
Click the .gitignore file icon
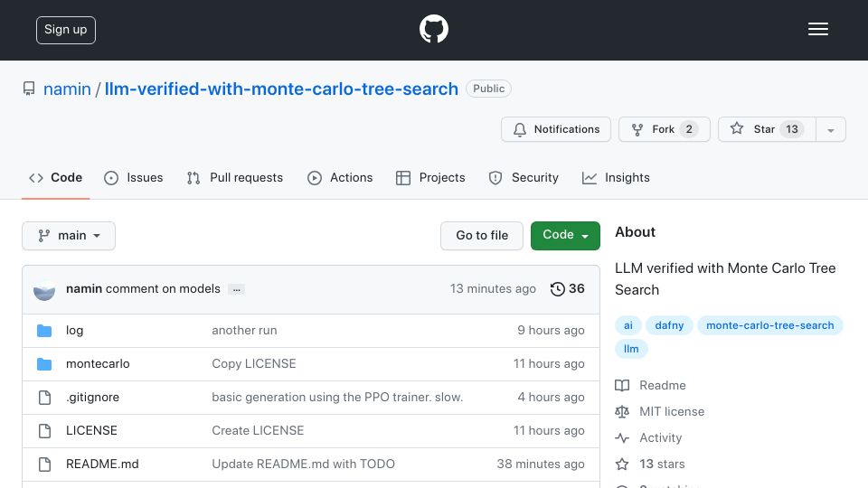(x=44, y=398)
